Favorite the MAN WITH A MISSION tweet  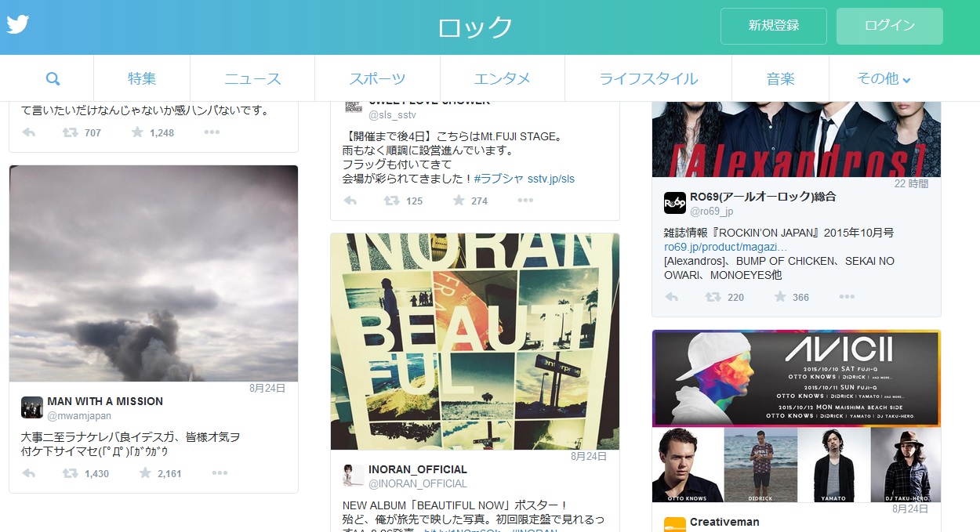click(145, 473)
